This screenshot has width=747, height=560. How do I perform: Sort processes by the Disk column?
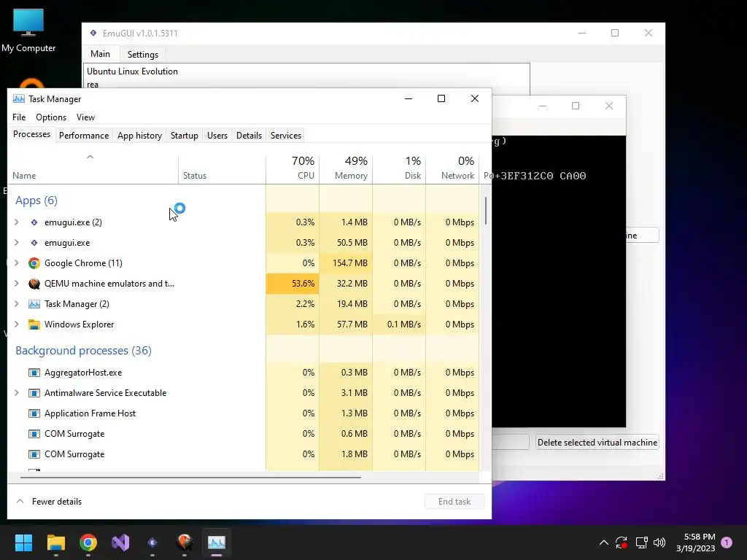(399, 169)
